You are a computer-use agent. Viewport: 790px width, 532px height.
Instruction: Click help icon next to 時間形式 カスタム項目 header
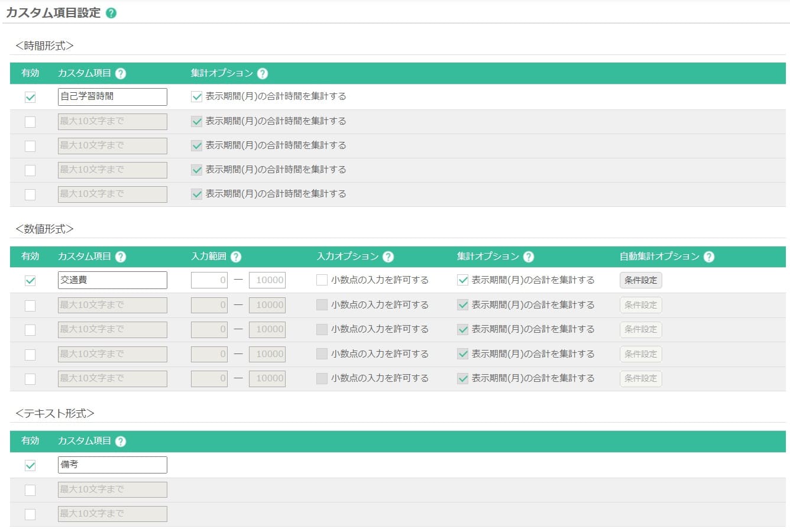(121, 74)
